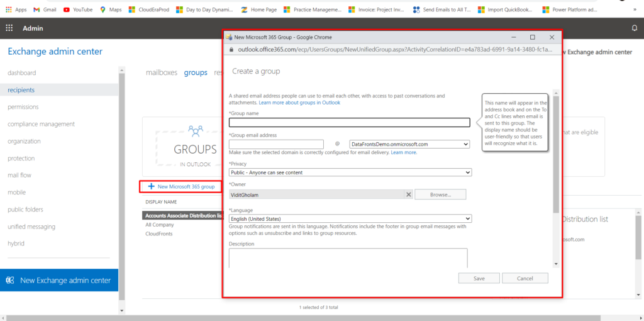
Task: Open the CloudEraProd bookmark
Action: [x=149, y=9]
